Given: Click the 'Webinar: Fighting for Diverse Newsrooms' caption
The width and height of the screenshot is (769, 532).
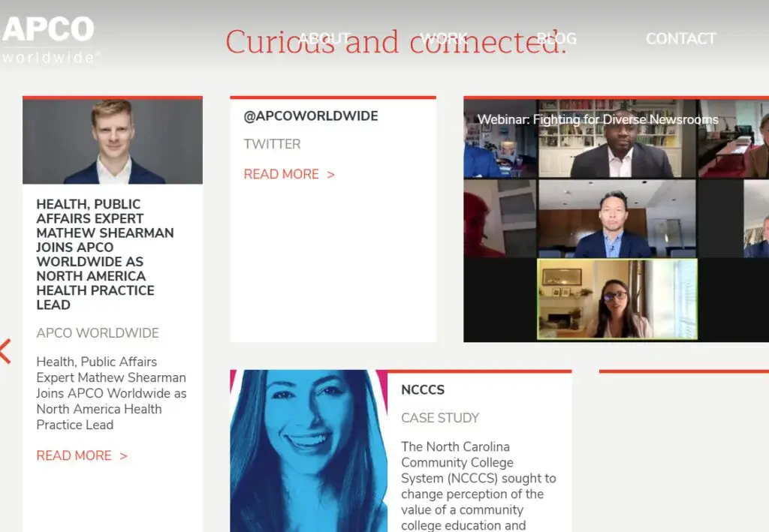Looking at the screenshot, I should (598, 119).
